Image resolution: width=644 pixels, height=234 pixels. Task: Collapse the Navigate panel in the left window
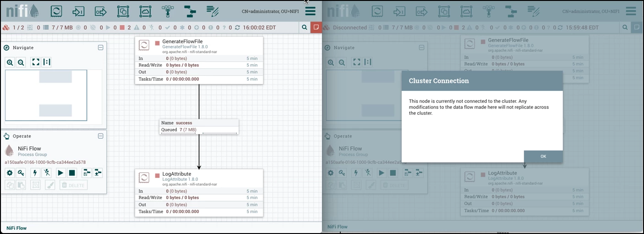click(101, 48)
